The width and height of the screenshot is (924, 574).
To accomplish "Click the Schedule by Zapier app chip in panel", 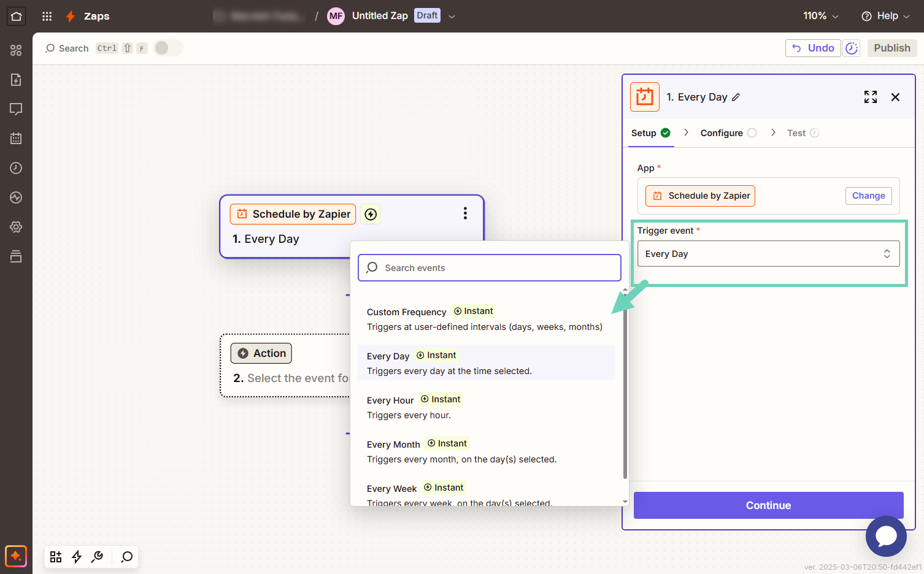I will tap(700, 196).
